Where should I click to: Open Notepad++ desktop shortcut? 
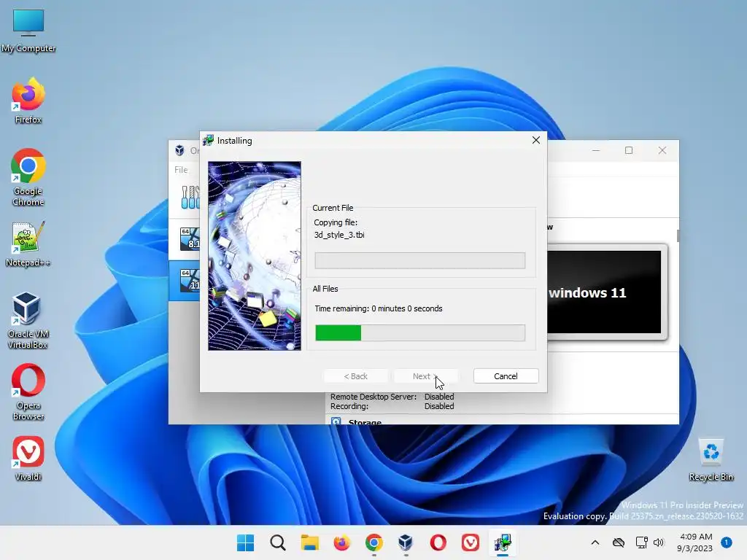28,244
